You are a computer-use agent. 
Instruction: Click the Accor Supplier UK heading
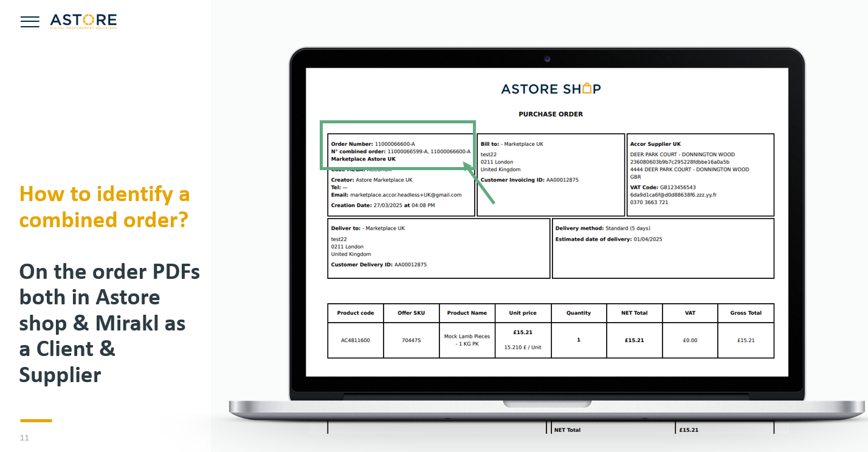[655, 144]
